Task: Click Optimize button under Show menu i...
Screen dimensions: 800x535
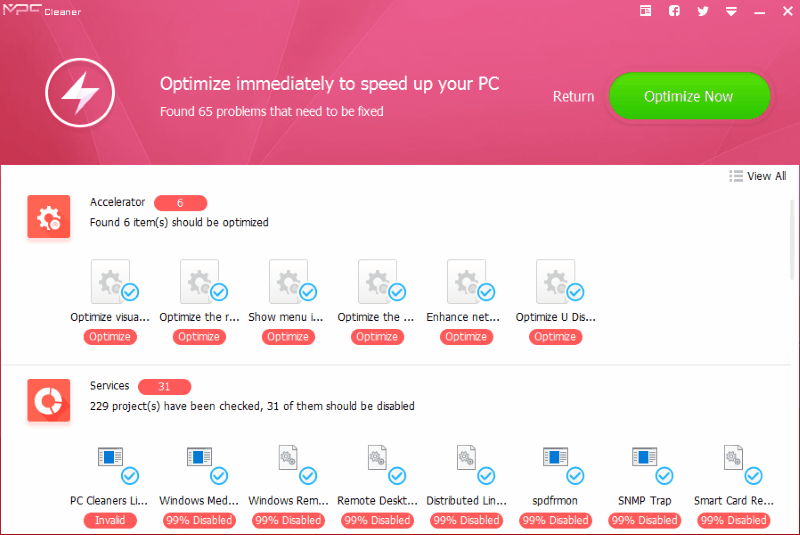Action: click(288, 337)
